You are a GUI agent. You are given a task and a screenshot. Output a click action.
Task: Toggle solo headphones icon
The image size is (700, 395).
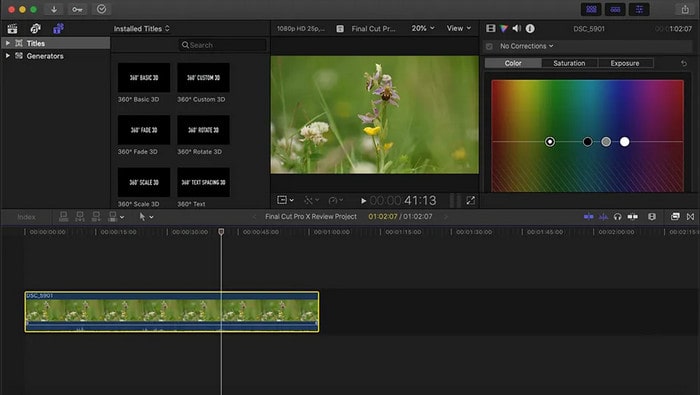(x=617, y=216)
